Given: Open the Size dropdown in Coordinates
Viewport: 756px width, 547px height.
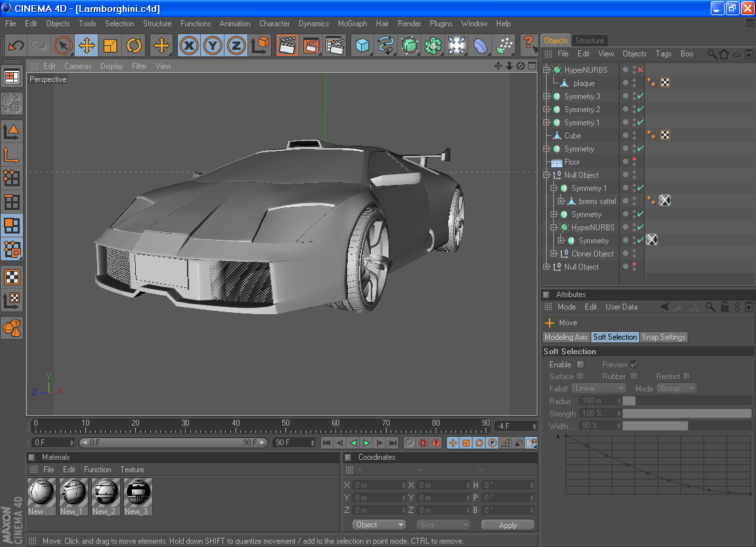Looking at the screenshot, I should [x=443, y=524].
